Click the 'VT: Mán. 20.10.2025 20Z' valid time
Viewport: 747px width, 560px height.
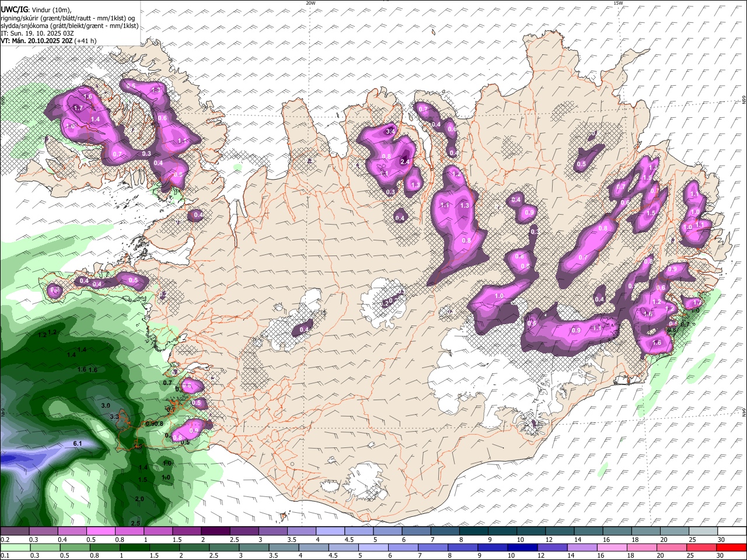pos(36,41)
